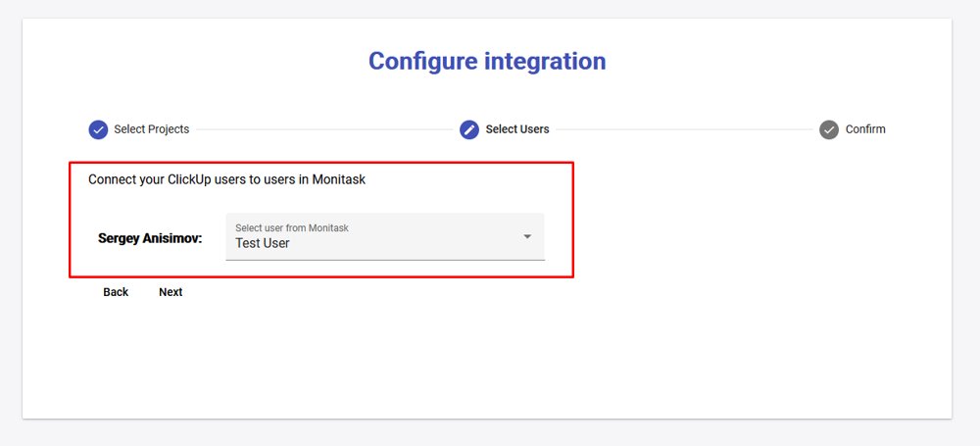Screen dimensions: 980x446
Task: Click the pencil icon beside Select Users
Action: point(469,129)
